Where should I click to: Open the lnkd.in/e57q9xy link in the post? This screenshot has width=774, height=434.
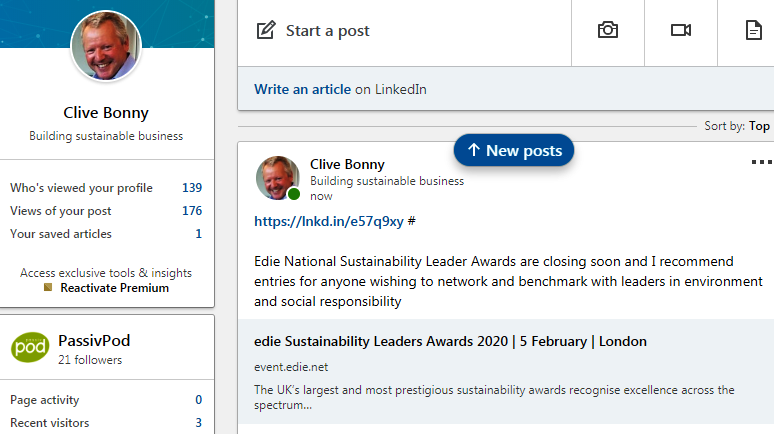coord(329,221)
